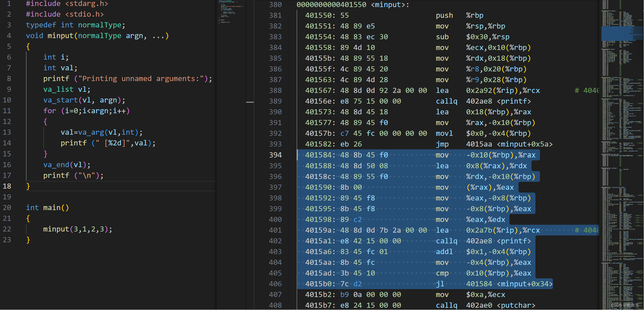Click the callq printf line at address 40156e
The width and height of the screenshot is (644, 310).
(418, 101)
